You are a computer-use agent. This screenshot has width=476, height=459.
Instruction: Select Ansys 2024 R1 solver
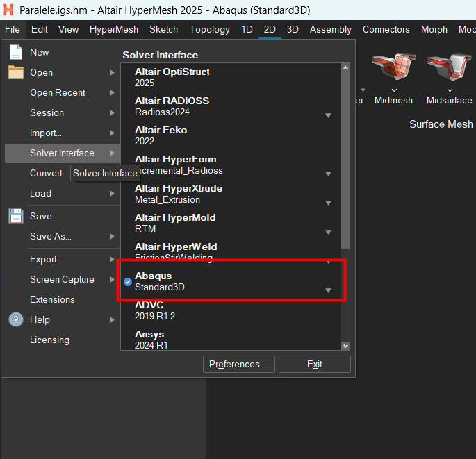pyautogui.click(x=231, y=340)
